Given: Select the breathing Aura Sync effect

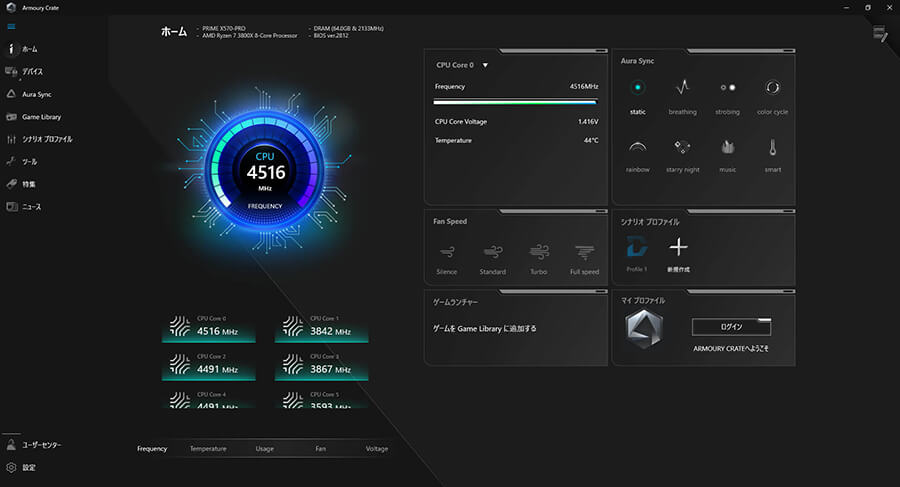Looking at the screenshot, I should pyautogui.click(x=682, y=89).
